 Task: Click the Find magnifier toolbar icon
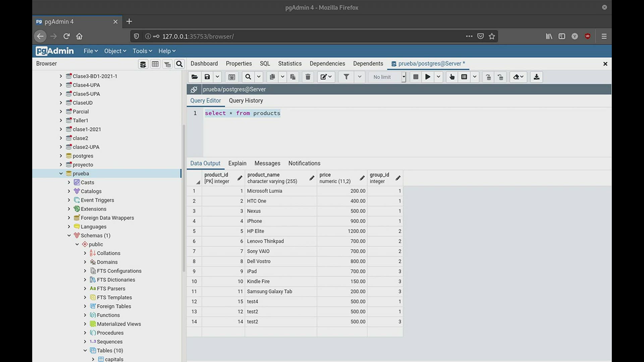248,77
